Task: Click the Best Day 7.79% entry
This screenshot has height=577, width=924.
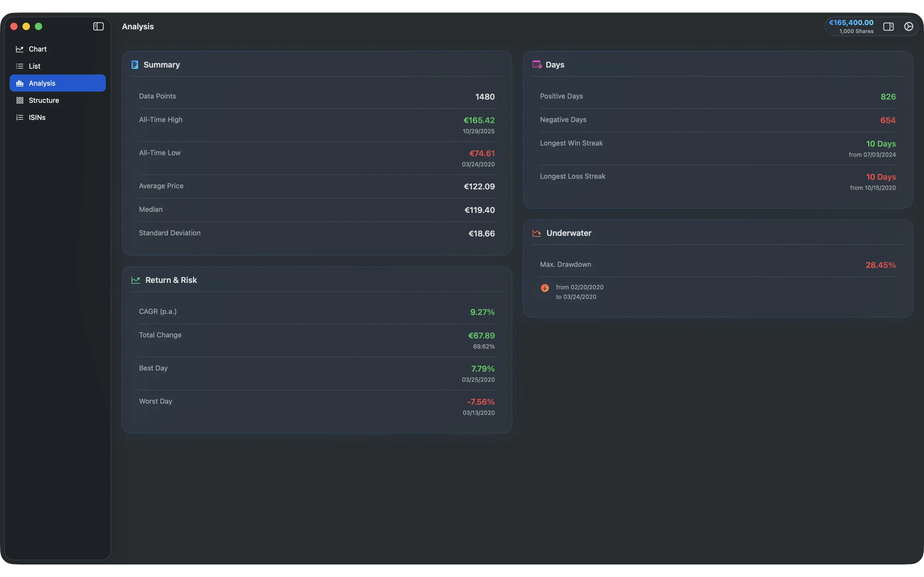Action: click(483, 369)
